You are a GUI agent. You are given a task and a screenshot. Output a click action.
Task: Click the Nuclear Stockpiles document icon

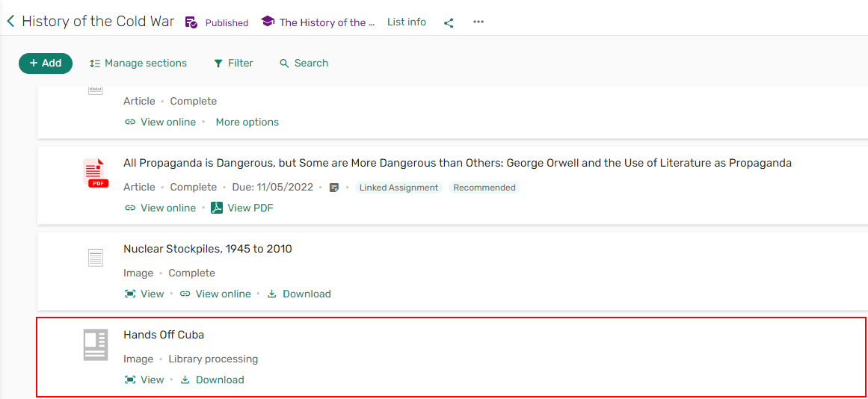pyautogui.click(x=96, y=258)
